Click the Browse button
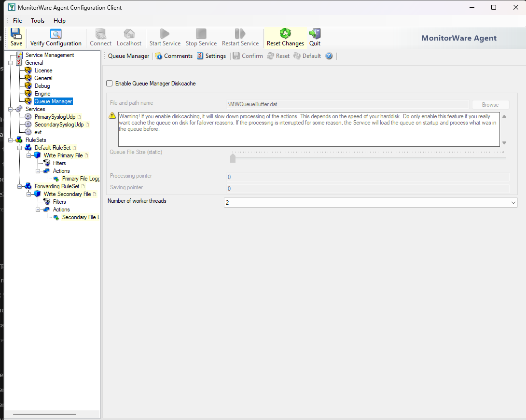 point(490,105)
